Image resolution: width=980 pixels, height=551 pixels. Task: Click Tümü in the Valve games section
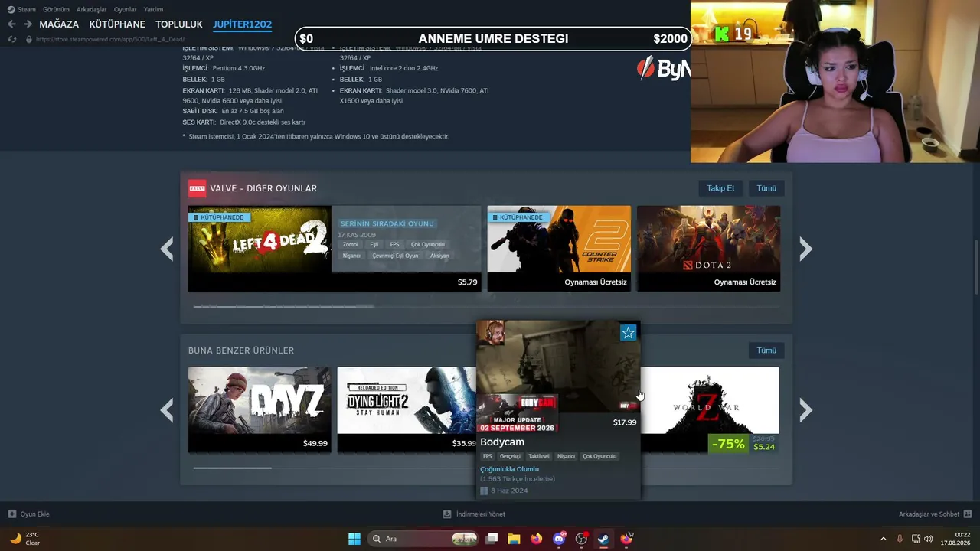click(x=766, y=188)
